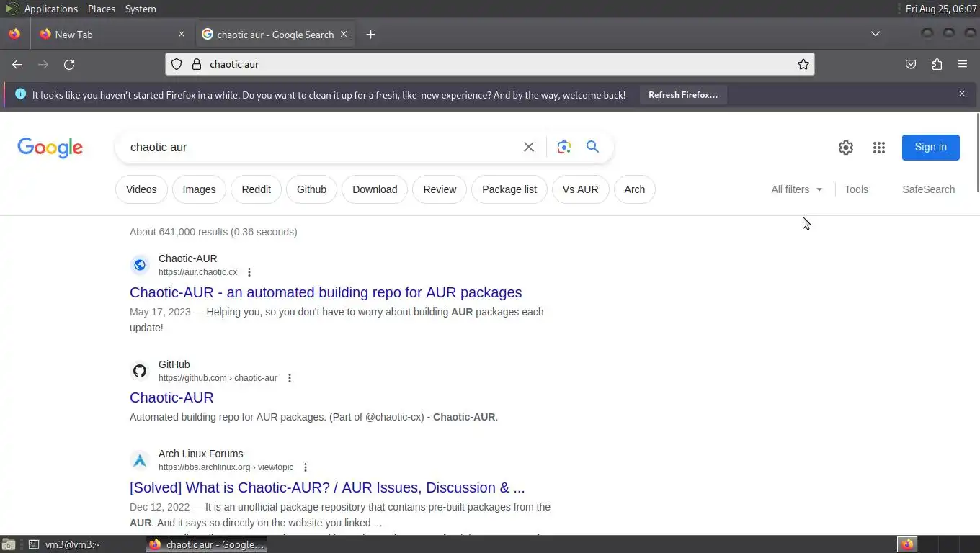Select the Github filter chip

point(312,189)
